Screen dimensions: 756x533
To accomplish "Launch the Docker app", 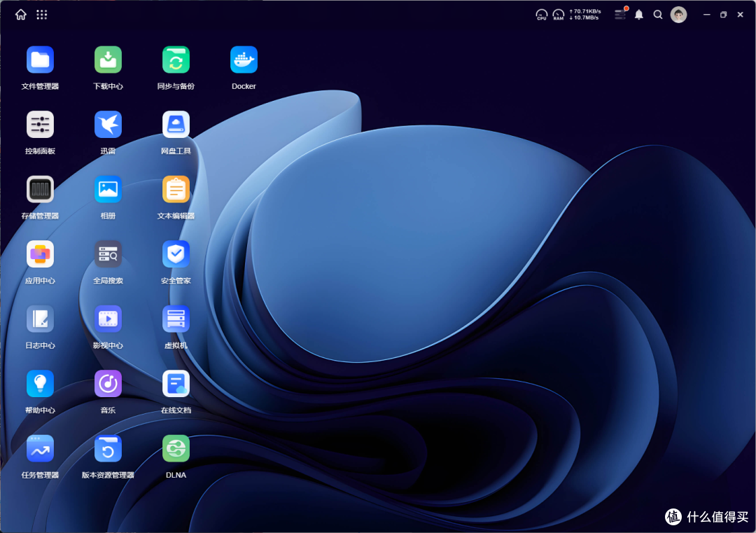I will 244,60.
